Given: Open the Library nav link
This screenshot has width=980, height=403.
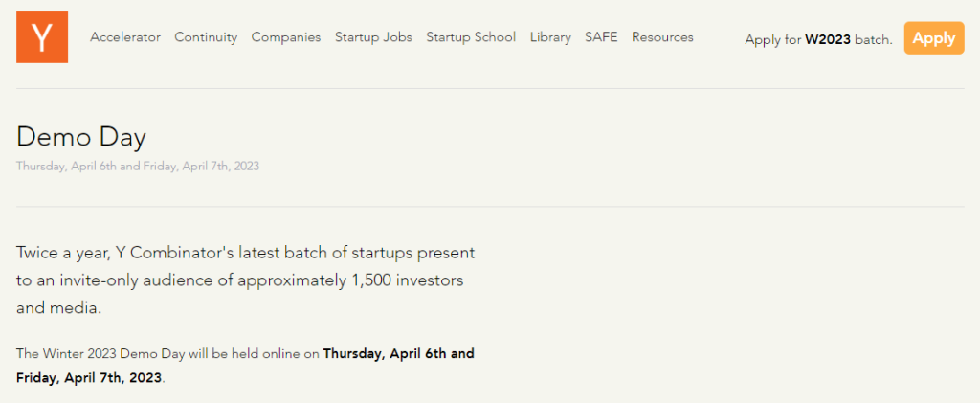Looking at the screenshot, I should [550, 37].
